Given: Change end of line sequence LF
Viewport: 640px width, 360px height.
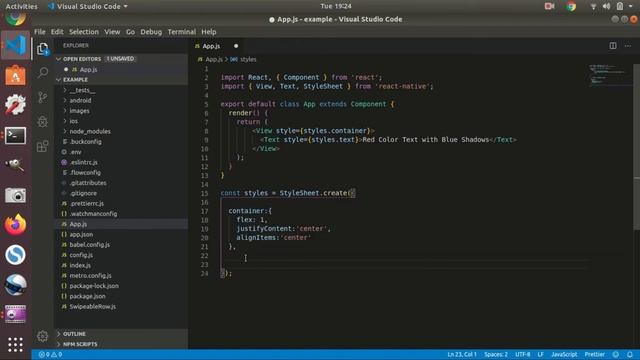Looking at the screenshot, I should [540, 354].
